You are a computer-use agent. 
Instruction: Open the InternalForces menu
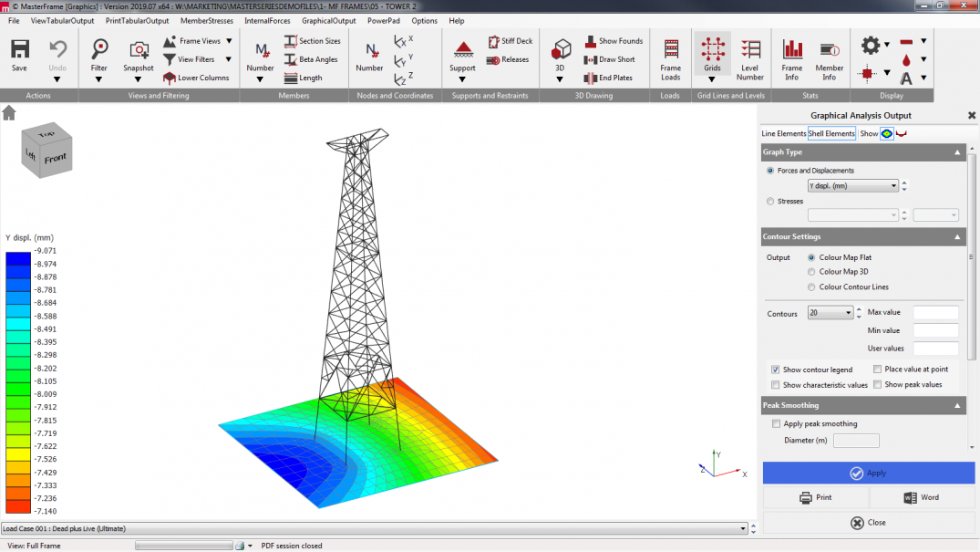pyautogui.click(x=267, y=21)
